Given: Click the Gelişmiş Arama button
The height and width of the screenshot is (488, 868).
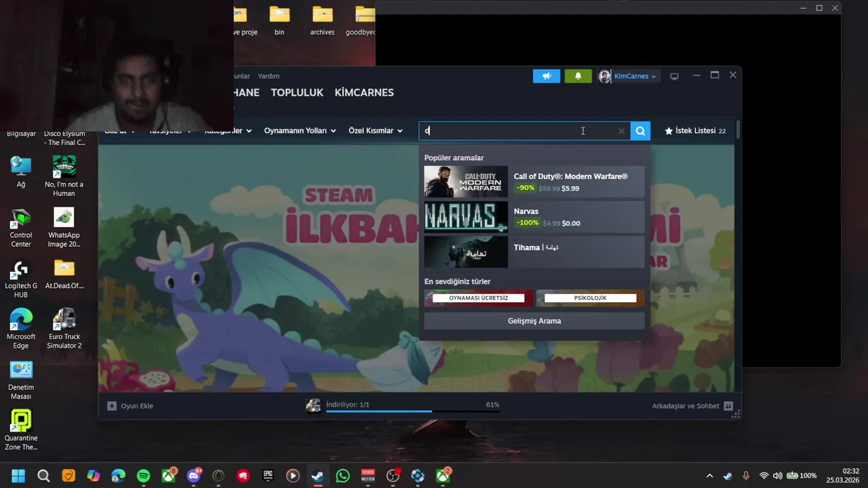Looking at the screenshot, I should pos(534,321).
